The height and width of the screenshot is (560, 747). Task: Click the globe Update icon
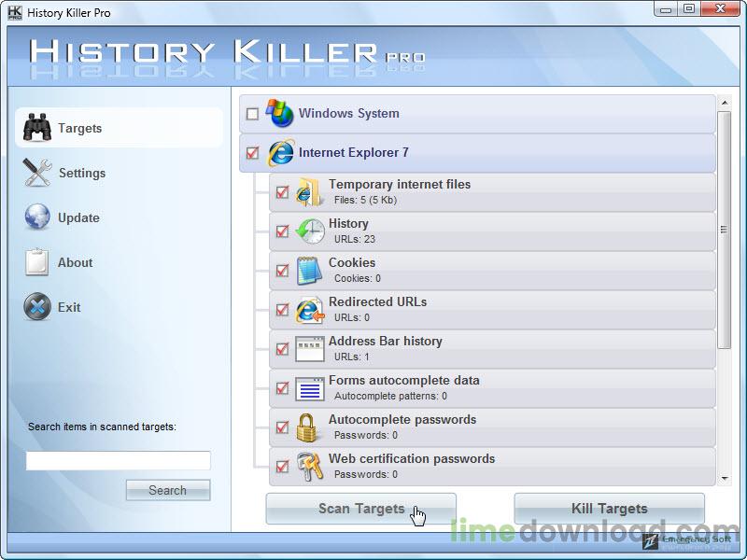click(36, 217)
